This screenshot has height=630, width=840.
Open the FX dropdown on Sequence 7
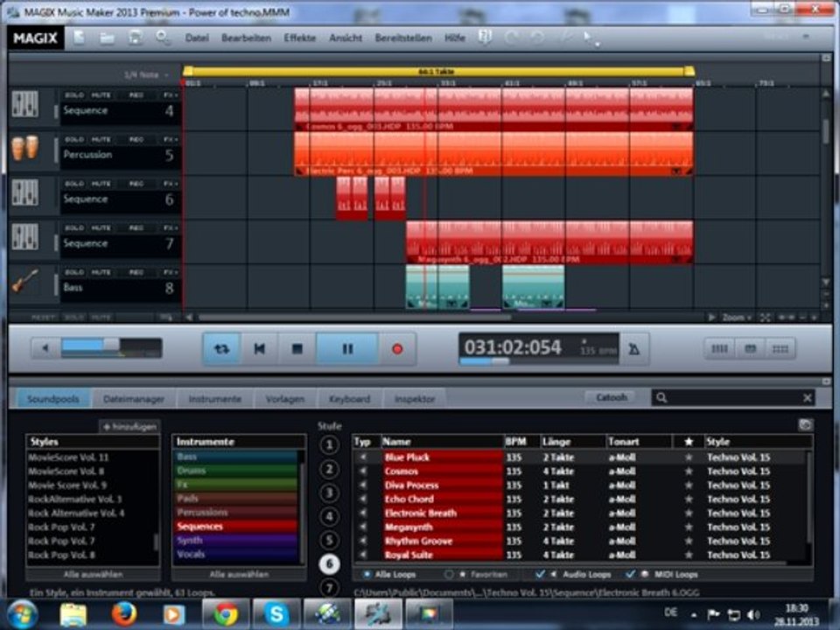pyautogui.click(x=171, y=228)
